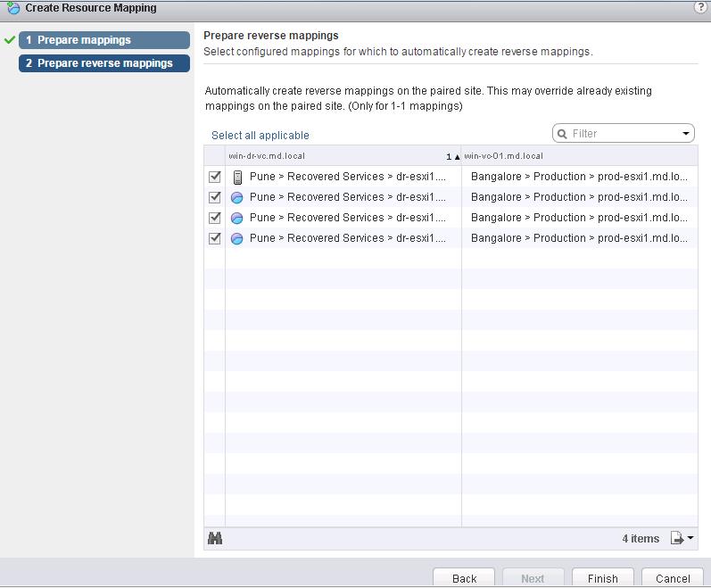Screen dimensions: 711x588
Task: Uncheck the second mapping row checkbox
Action: pyautogui.click(x=214, y=197)
